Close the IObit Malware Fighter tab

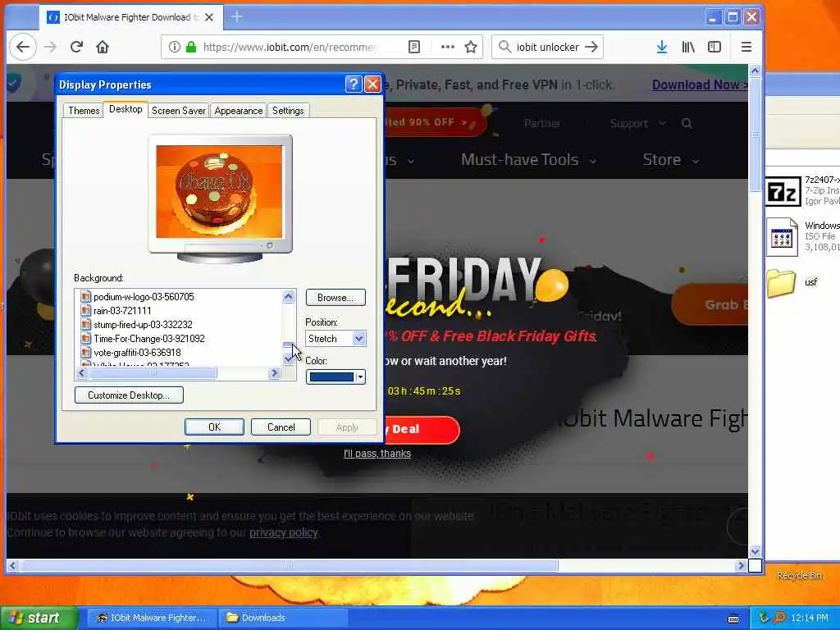(209, 17)
